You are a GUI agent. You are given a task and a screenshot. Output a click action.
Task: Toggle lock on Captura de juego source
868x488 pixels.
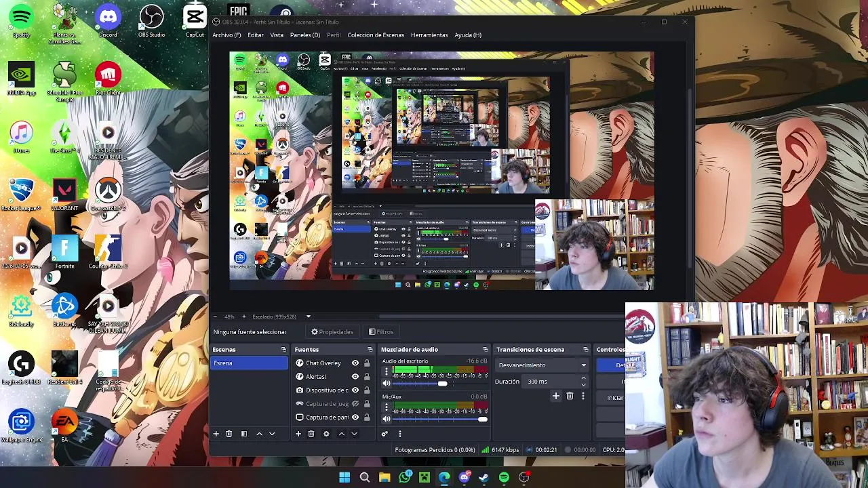point(367,404)
